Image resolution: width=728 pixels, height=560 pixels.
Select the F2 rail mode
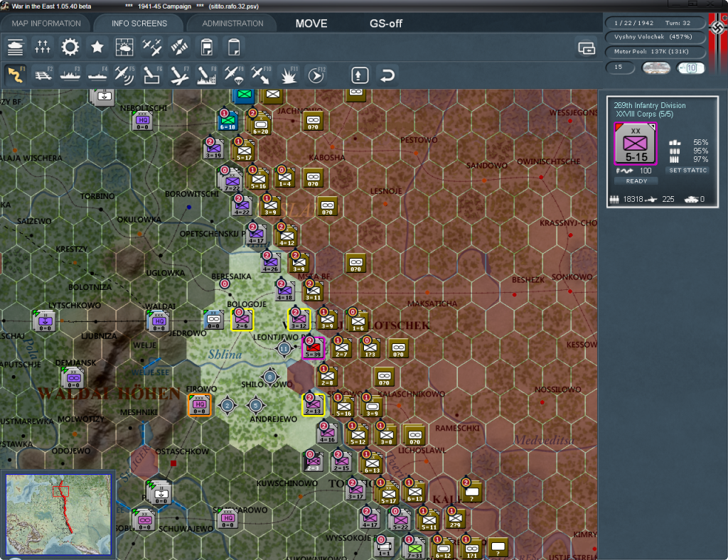(43, 75)
